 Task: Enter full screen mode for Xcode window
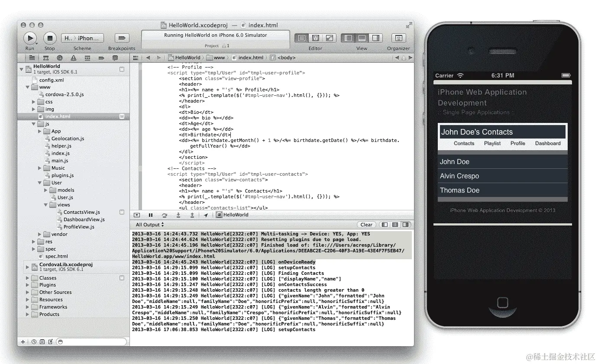(408, 25)
